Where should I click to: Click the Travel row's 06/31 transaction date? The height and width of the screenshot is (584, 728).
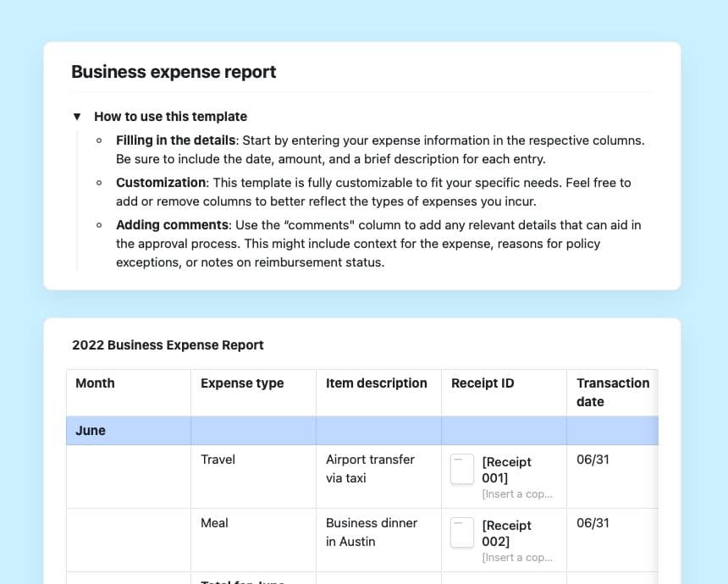593,460
